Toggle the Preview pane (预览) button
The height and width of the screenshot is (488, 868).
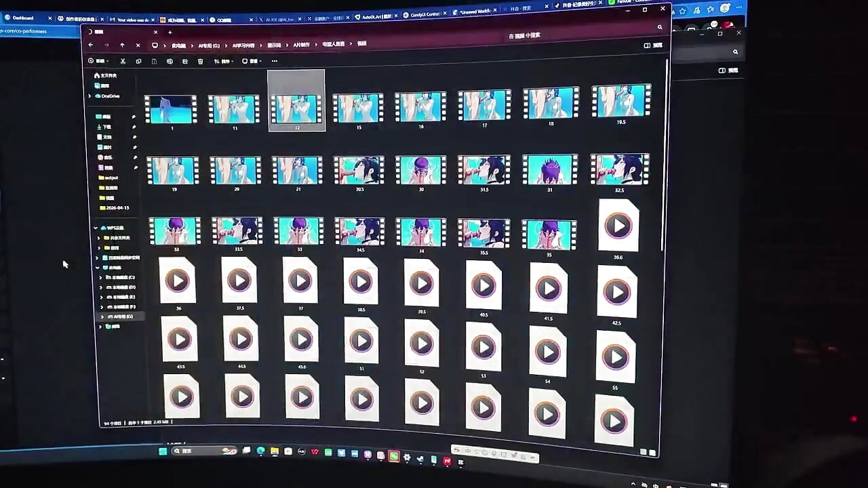[652, 45]
